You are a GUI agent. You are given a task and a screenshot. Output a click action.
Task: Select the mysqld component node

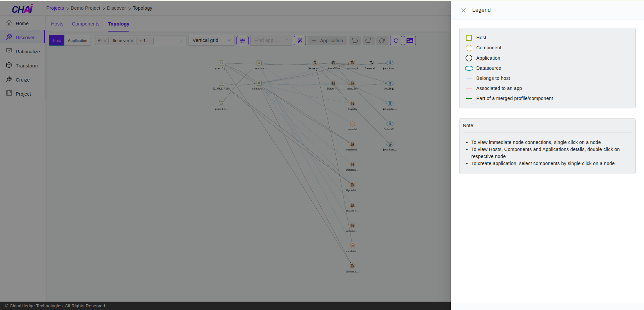pyautogui.click(x=353, y=124)
